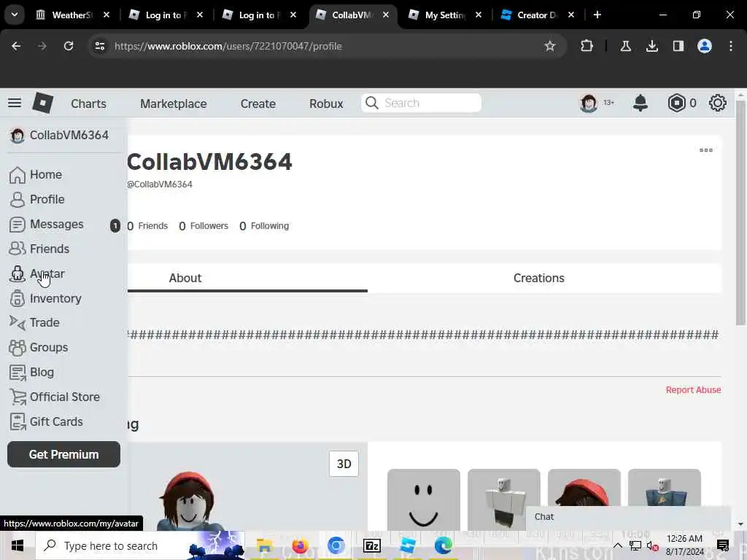747x560 pixels.
Task: Click the page scrollbar thumb
Action: 740,214
